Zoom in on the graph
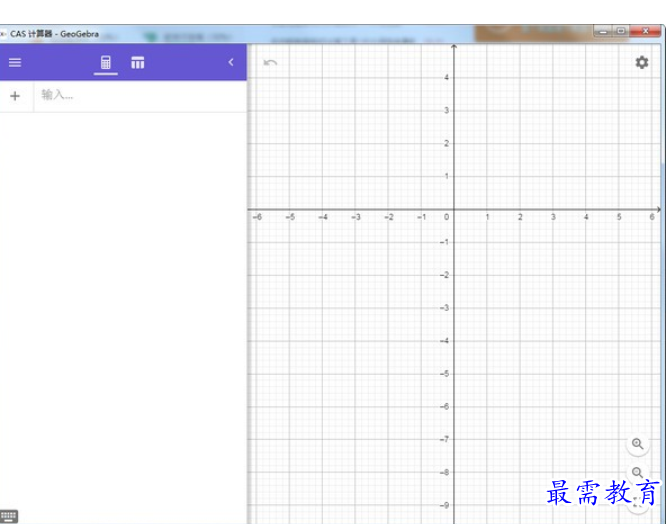 click(x=637, y=444)
